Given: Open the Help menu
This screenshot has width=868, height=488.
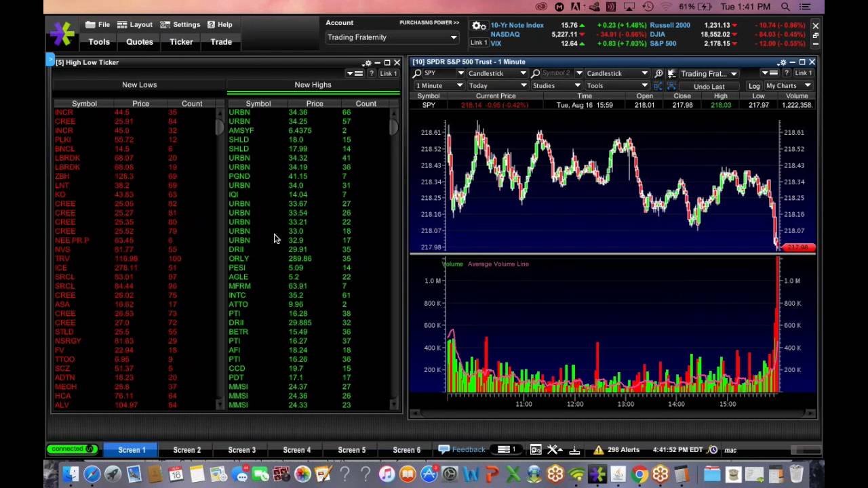Looking at the screenshot, I should [220, 24].
